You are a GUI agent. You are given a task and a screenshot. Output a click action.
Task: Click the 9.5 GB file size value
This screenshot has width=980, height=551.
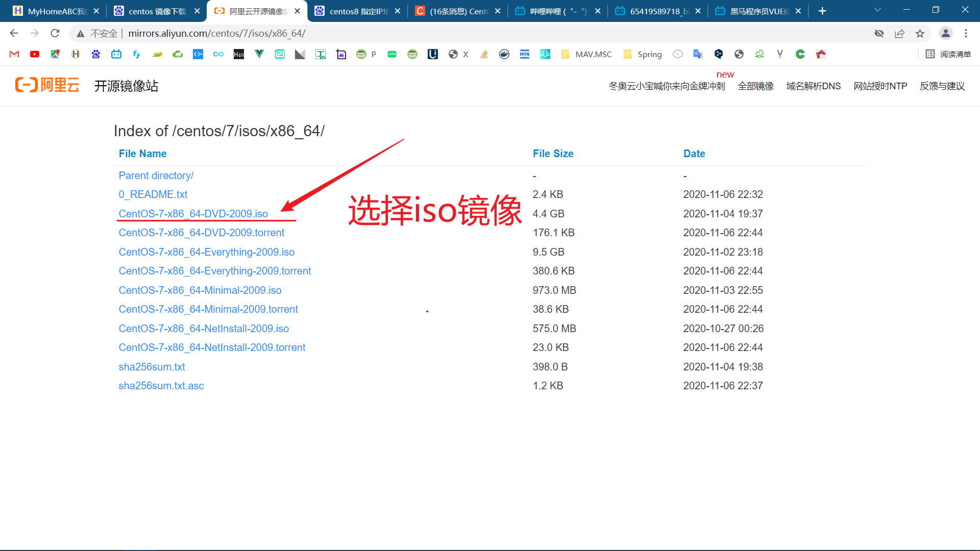click(548, 252)
